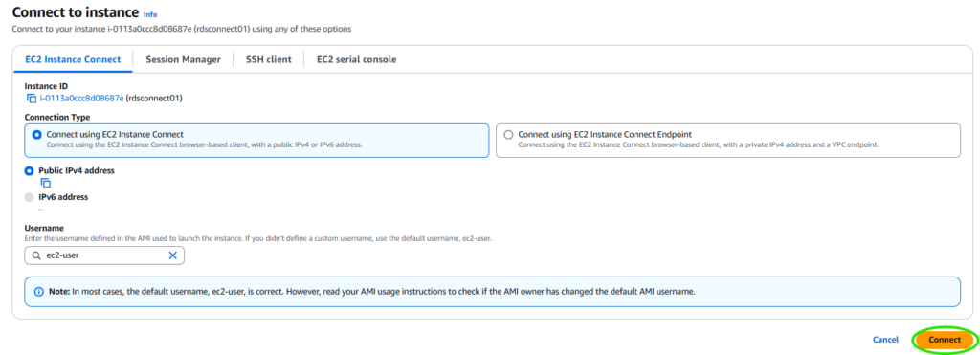This screenshot has height=355, width=980.
Task: Copy the public IPv4 address using its icon
Action: pyautogui.click(x=45, y=183)
